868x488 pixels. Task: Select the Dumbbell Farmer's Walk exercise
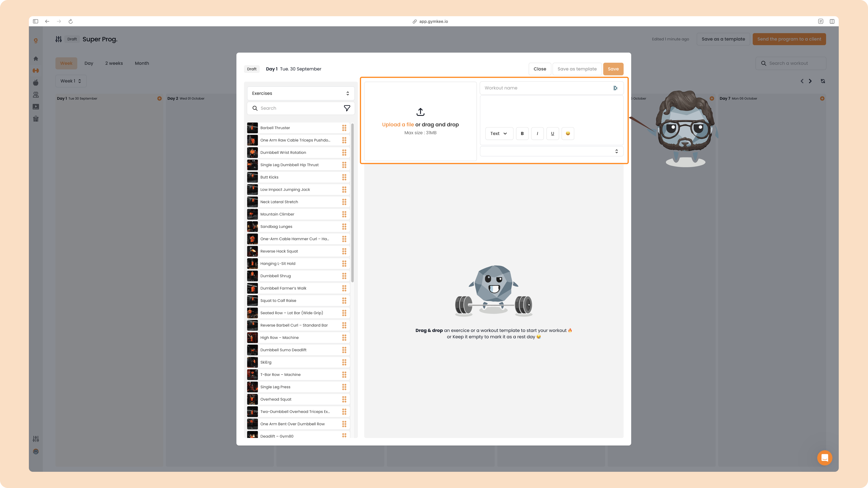pos(298,288)
